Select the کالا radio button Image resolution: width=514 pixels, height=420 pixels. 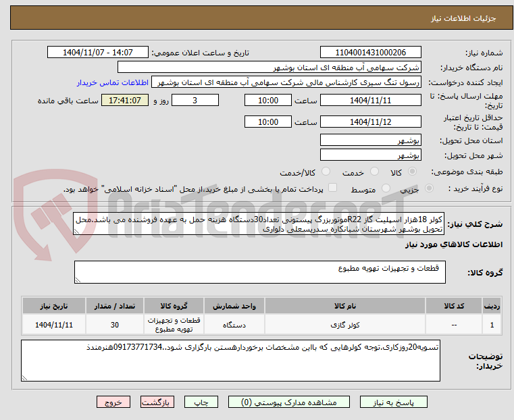(x=413, y=172)
